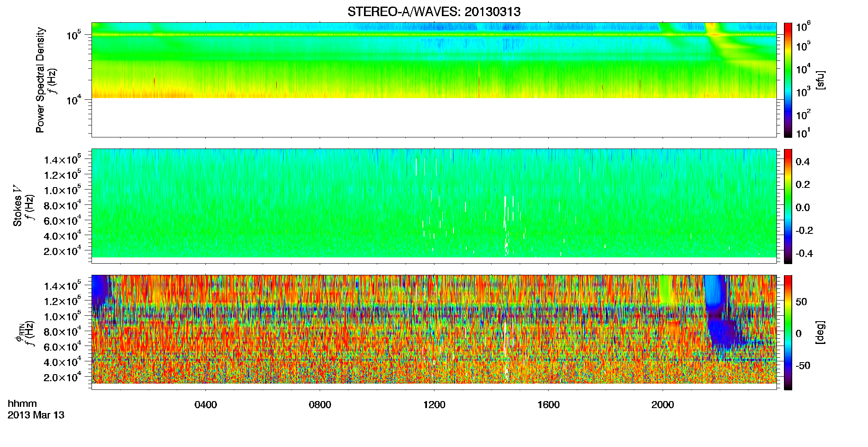Viewport: 868px width, 447px height.
Task: Click the hhmm time format label
Action: point(22,404)
